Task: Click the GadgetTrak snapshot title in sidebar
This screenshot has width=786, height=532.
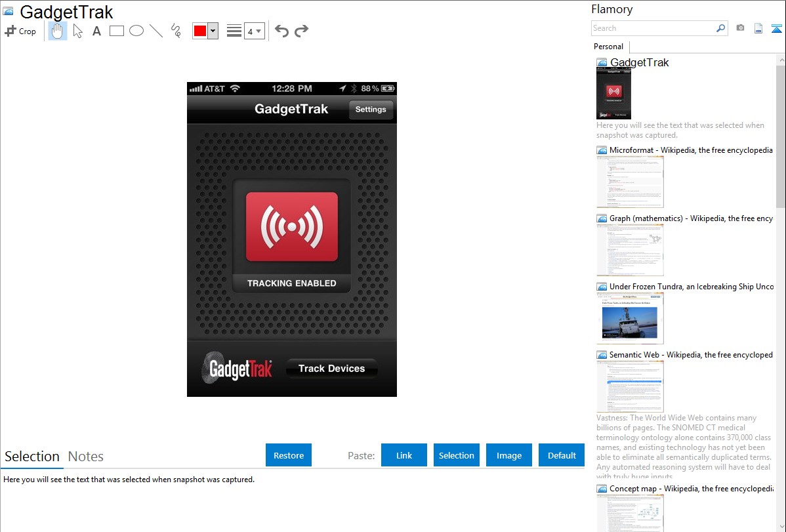Action: pos(639,63)
